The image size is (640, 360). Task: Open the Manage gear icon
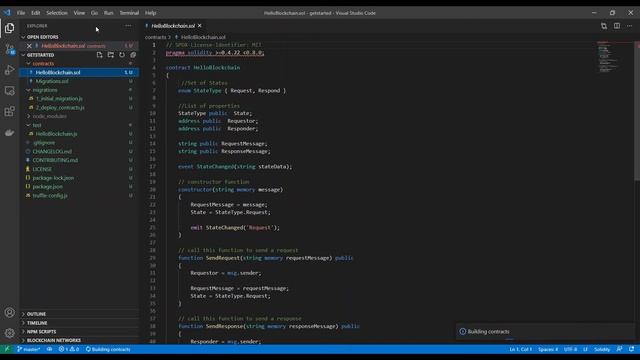(9, 333)
